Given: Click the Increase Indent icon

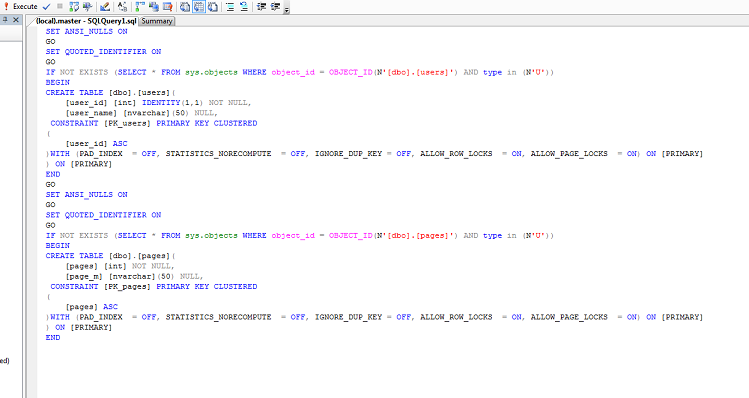Looking at the screenshot, I should coord(275,7).
